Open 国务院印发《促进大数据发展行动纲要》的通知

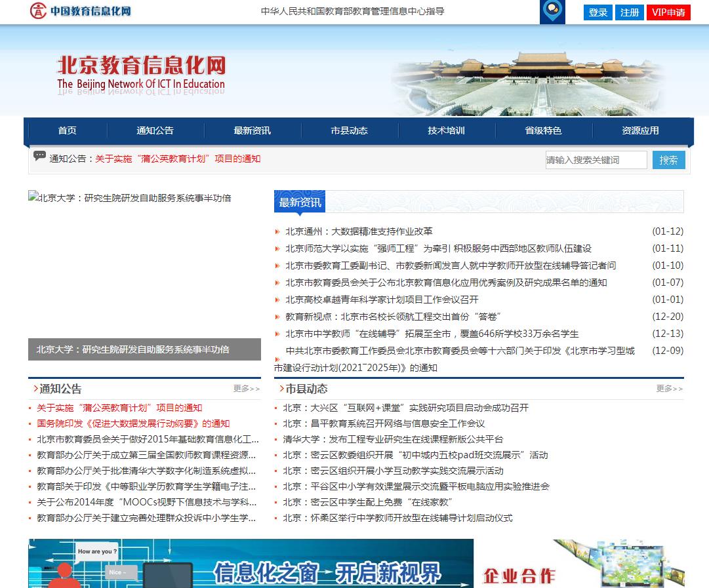(x=133, y=423)
